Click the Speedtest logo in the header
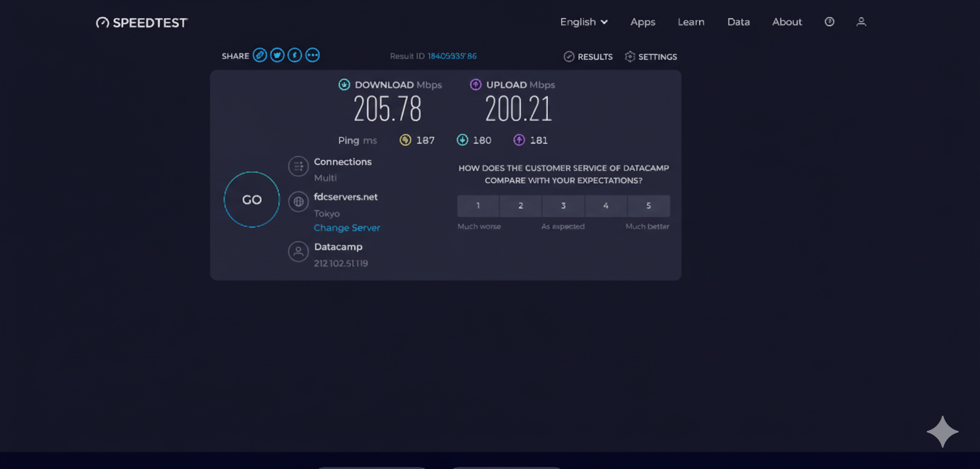The image size is (980, 469). click(141, 22)
